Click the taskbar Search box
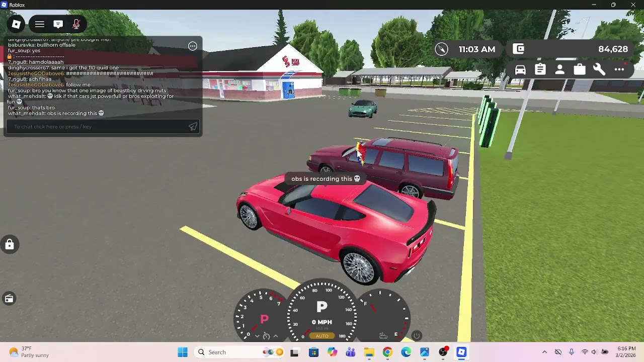This screenshot has height=362, width=644. tap(239, 352)
